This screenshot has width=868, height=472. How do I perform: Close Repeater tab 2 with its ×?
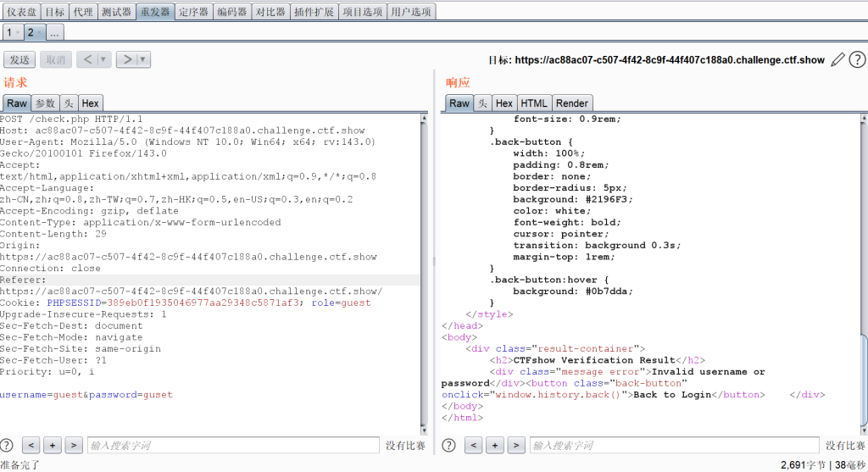coord(40,32)
